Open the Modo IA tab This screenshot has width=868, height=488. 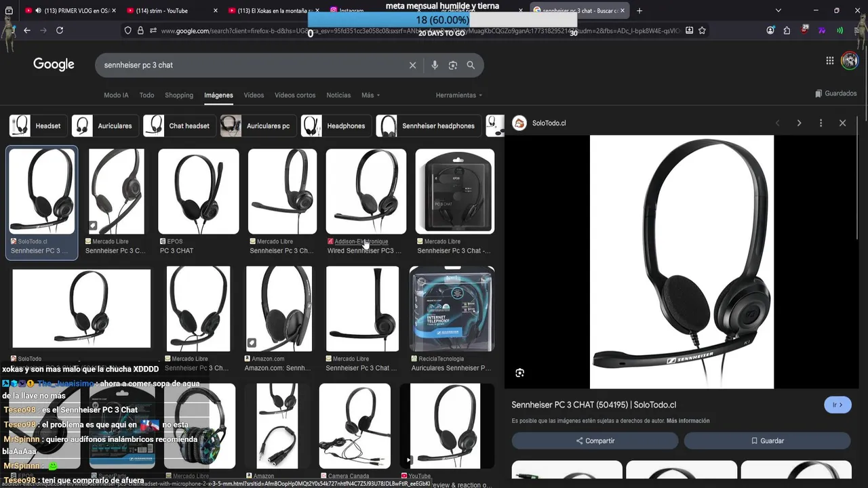coord(116,96)
